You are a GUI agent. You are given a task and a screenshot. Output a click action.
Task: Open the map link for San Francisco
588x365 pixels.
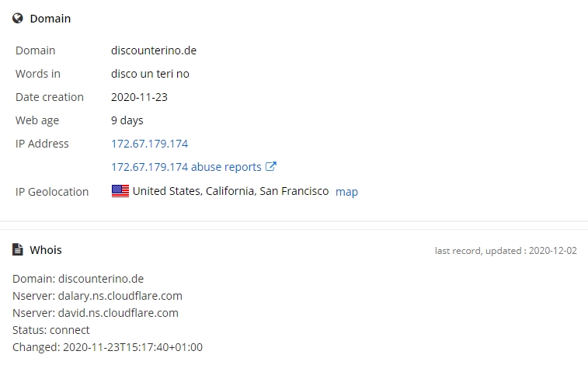pos(346,192)
